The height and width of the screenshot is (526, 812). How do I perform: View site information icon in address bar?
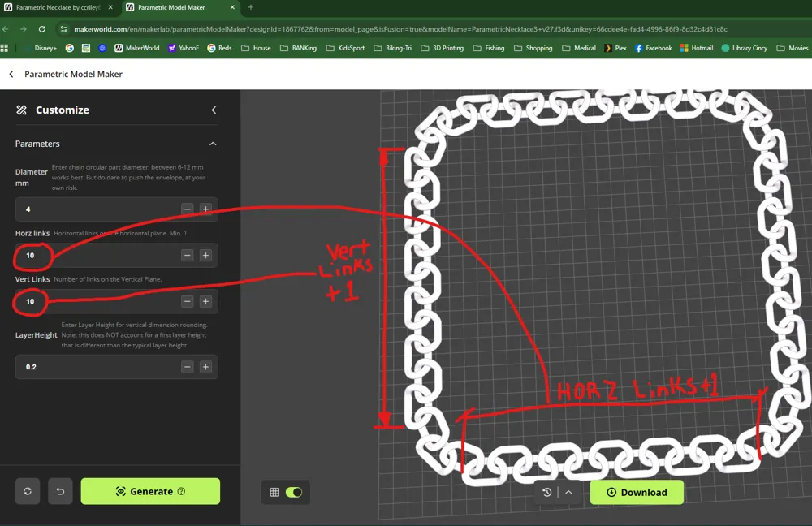point(63,29)
